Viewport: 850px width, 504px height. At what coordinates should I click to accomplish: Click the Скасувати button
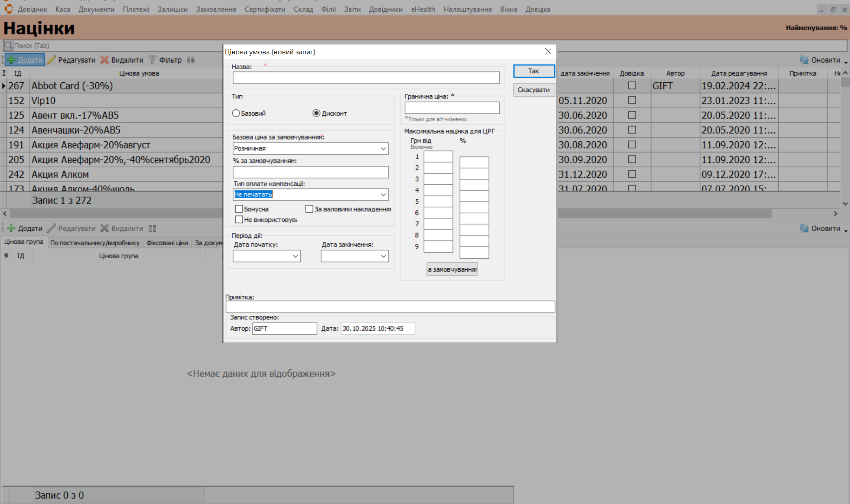(533, 90)
